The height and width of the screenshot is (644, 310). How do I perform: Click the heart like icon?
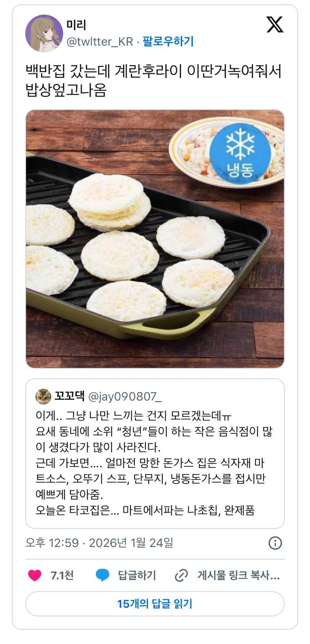click(35, 575)
